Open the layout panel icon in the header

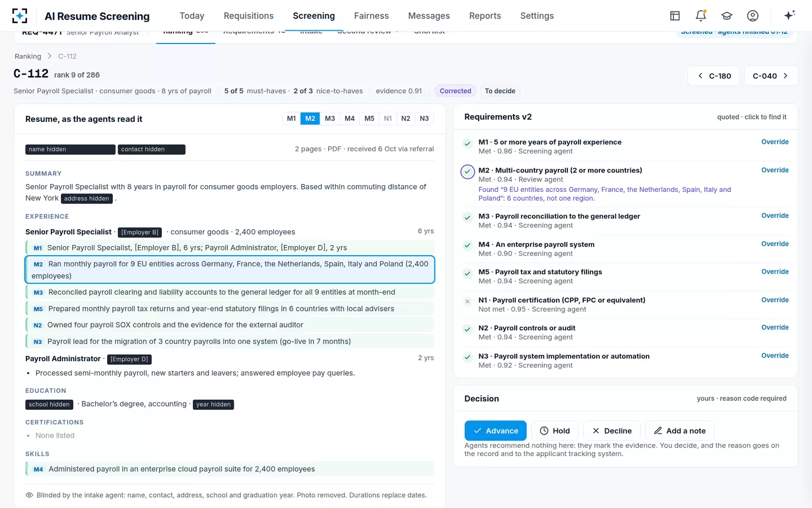pyautogui.click(x=675, y=16)
